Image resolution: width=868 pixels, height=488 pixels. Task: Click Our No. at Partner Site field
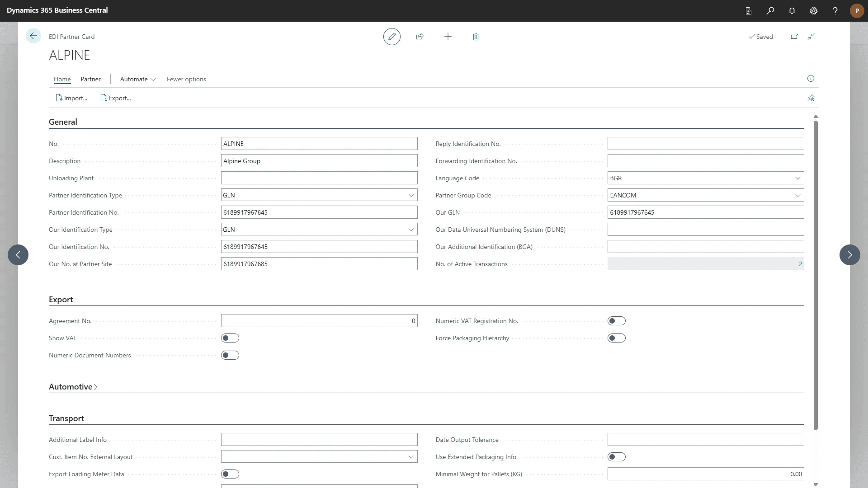click(x=319, y=264)
